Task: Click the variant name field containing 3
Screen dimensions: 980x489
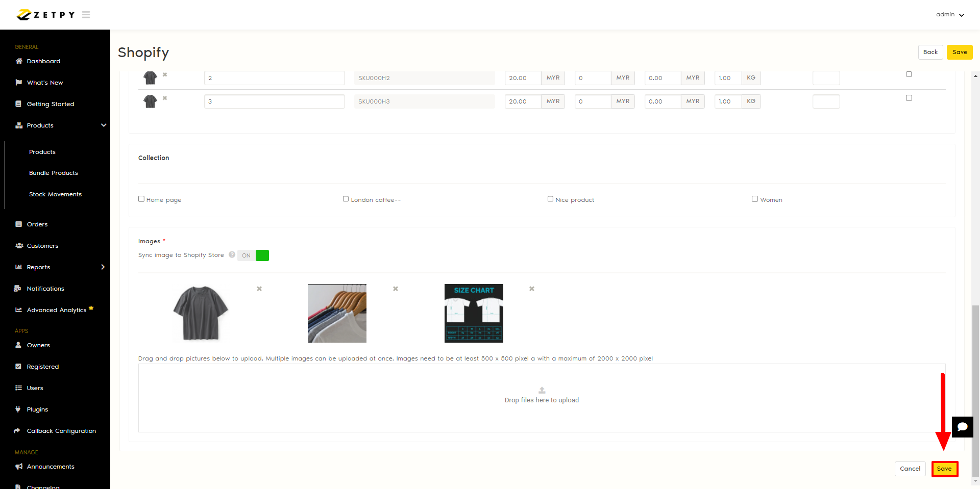Action: (275, 101)
